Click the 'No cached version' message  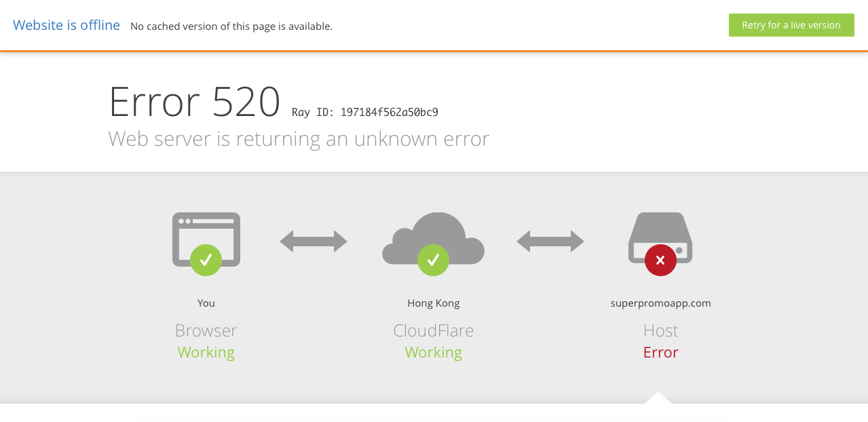[x=231, y=26]
